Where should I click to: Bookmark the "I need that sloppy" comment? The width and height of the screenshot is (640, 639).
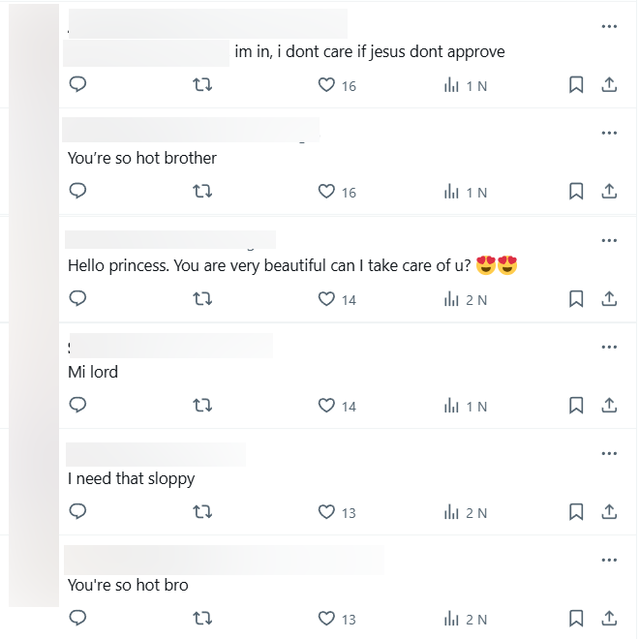click(x=576, y=512)
